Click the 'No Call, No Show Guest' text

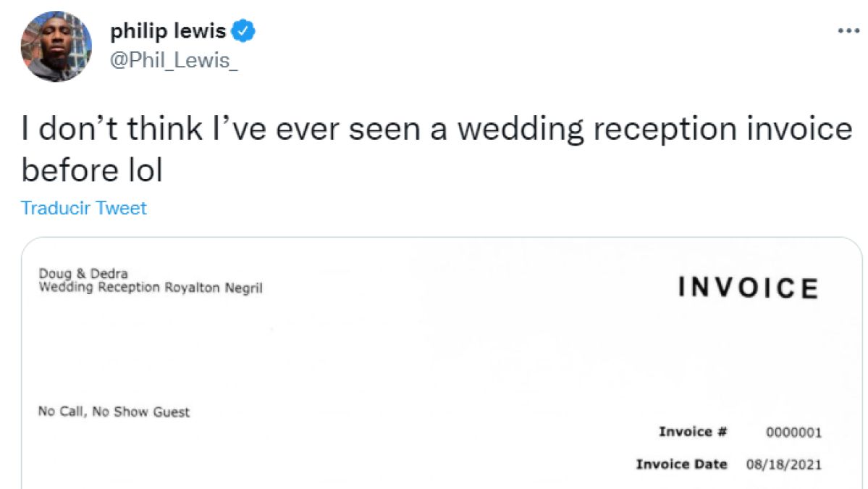pyautogui.click(x=114, y=412)
